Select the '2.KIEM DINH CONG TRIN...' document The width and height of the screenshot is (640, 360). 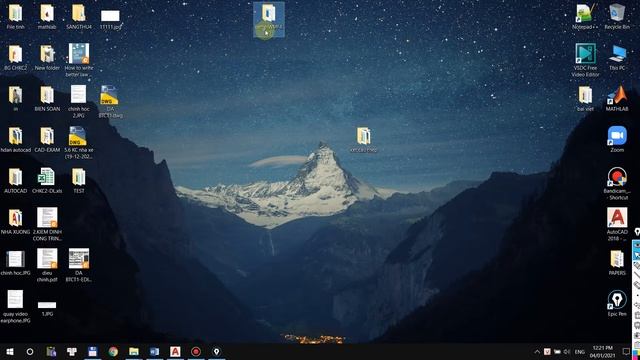tap(47, 224)
